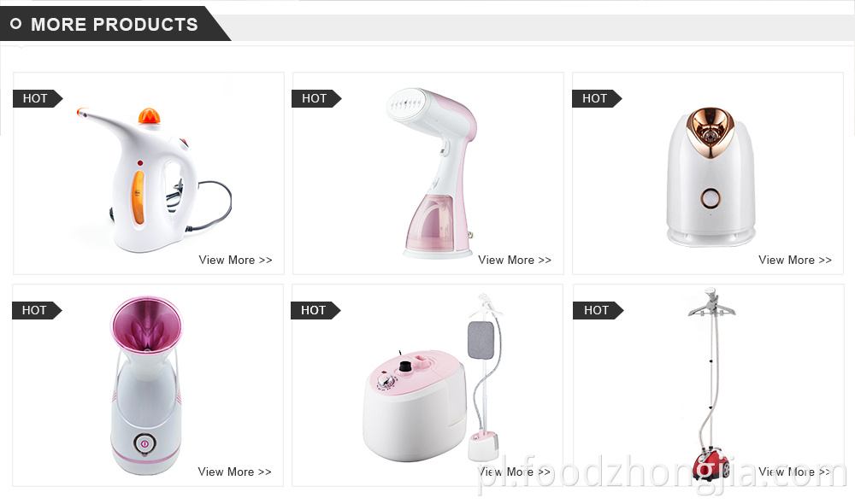The height and width of the screenshot is (504, 855).
Task: Click View More under pink handheld steamer
Action: click(514, 260)
